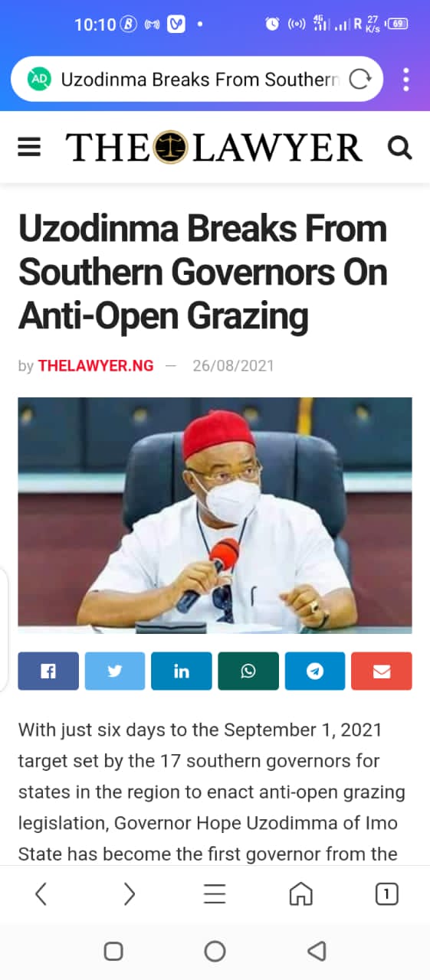This screenshot has height=980, width=430.
Task: Open the hamburger site menu
Action: pyautogui.click(x=29, y=147)
